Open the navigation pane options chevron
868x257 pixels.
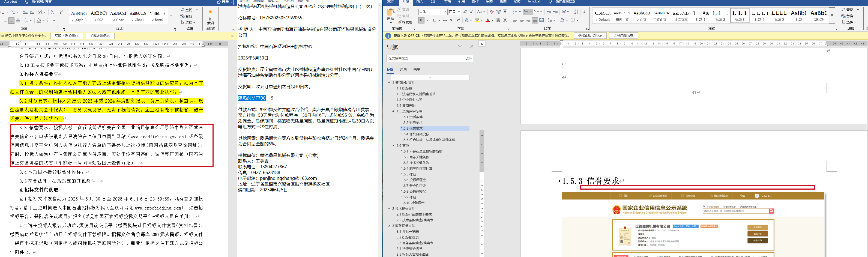pos(460,46)
